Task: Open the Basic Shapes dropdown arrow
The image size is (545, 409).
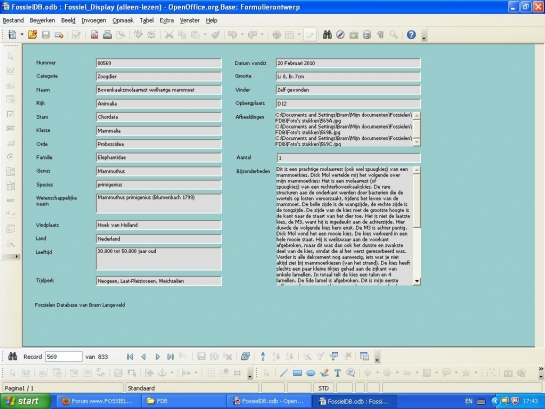Action: point(377,373)
